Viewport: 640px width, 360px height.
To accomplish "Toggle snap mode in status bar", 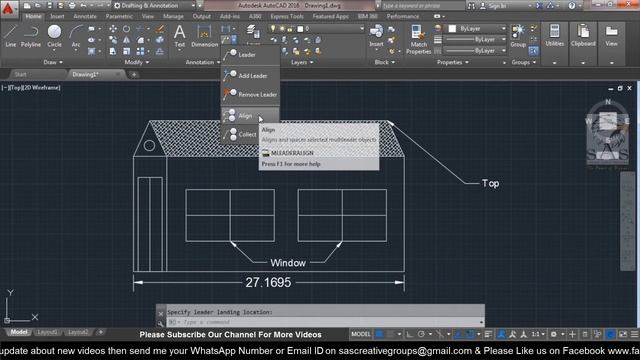I will pyautogui.click(x=390, y=334).
